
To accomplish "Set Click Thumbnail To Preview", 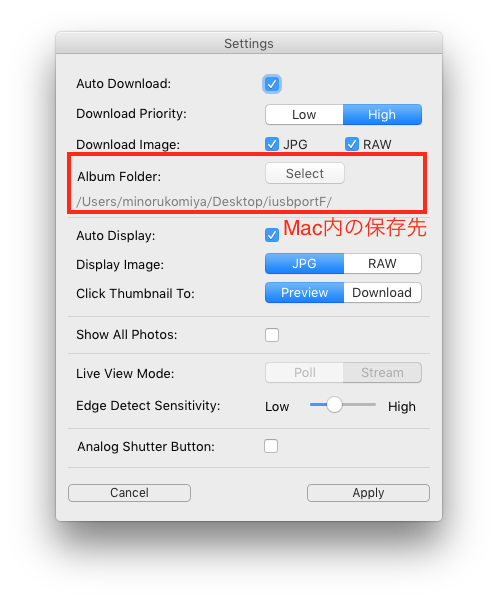I will (304, 293).
